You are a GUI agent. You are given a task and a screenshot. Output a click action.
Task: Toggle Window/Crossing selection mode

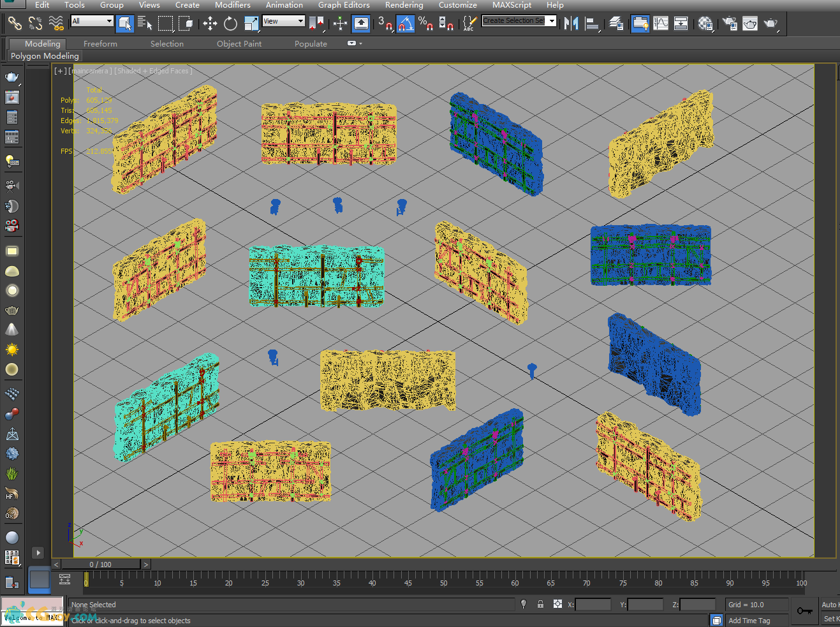(186, 24)
